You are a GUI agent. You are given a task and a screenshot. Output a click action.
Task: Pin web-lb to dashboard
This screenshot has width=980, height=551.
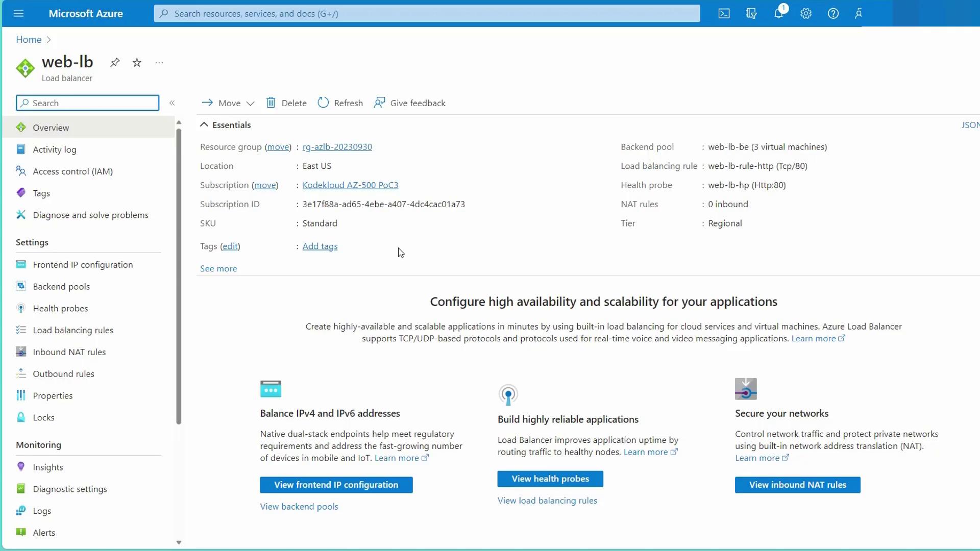tap(115, 62)
